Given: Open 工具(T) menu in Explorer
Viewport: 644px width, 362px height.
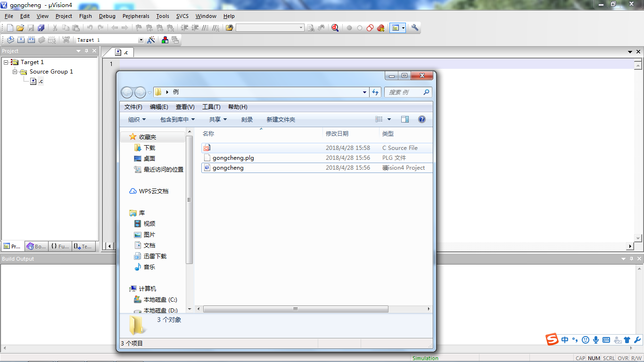Looking at the screenshot, I should pos(211,107).
